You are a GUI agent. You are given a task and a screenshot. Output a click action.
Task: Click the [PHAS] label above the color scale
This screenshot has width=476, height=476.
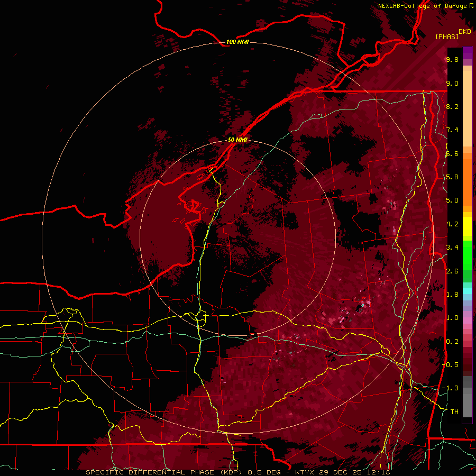click(x=447, y=36)
